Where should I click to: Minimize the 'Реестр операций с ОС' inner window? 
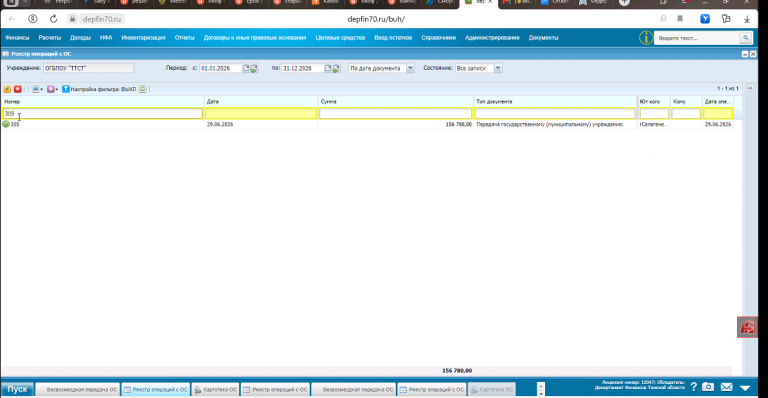745,54
